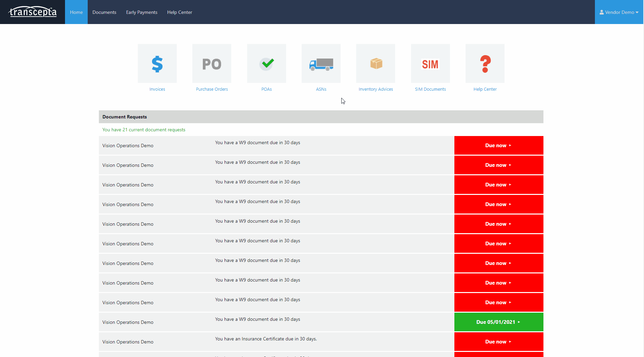The height and width of the screenshot is (357, 644).
Task: Open the Documents menu
Action: click(x=104, y=12)
